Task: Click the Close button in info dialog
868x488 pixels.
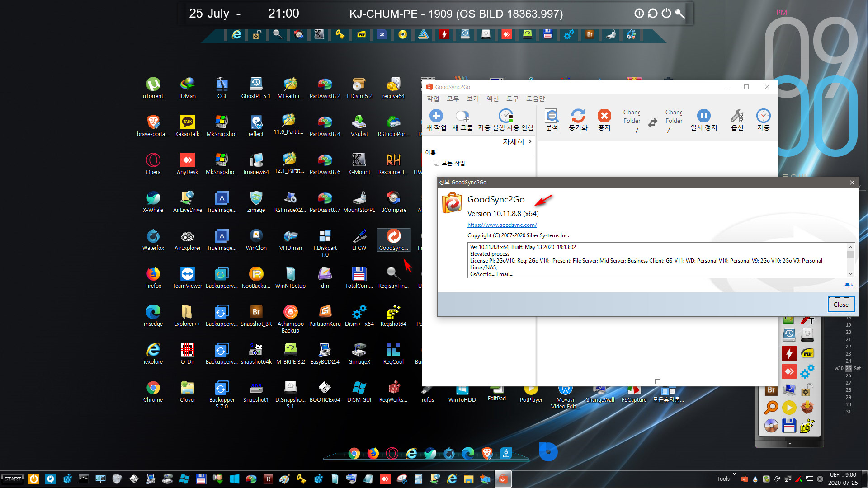Action: [x=841, y=305]
